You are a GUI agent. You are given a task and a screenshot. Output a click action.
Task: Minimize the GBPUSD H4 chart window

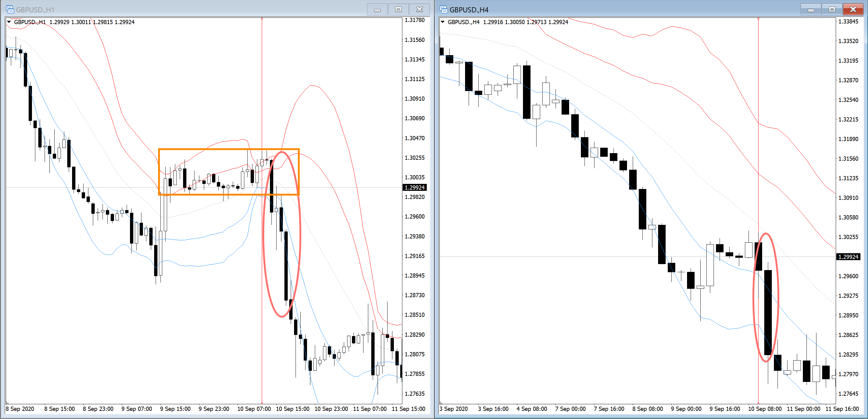point(811,9)
